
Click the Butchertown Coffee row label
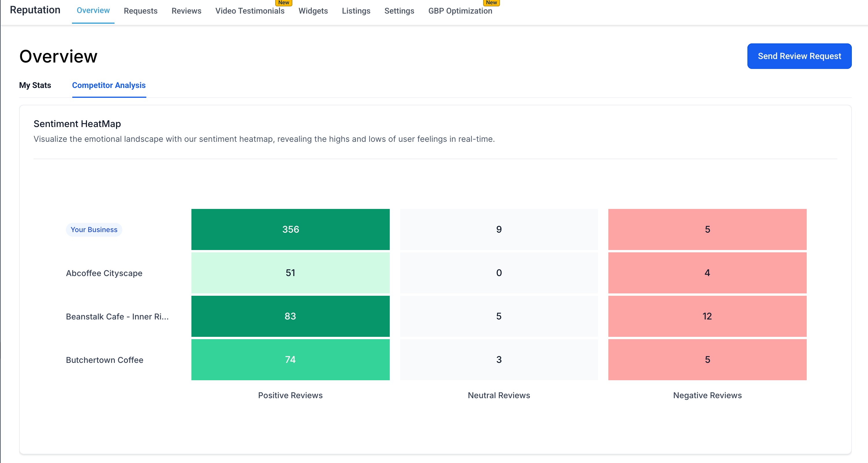(104, 360)
